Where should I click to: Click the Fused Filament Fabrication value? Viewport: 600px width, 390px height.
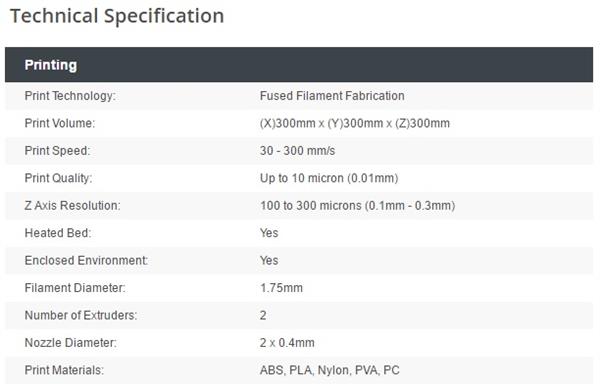(332, 96)
